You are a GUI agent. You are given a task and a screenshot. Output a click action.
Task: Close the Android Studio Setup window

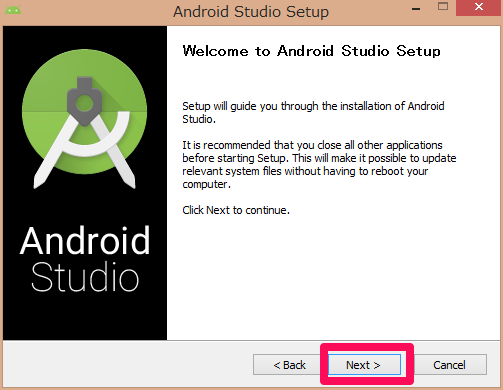[x=479, y=7]
